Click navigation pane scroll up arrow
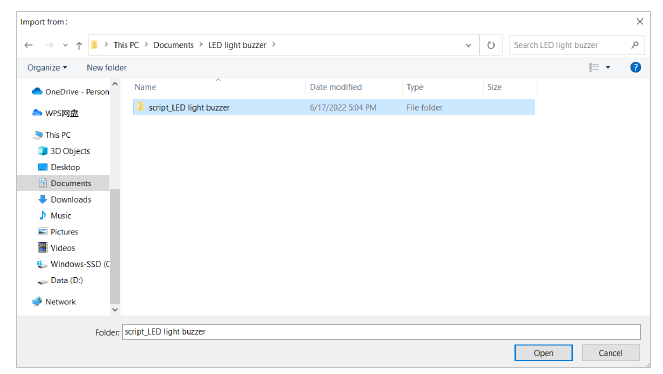This screenshot has width=663, height=374. (x=115, y=84)
